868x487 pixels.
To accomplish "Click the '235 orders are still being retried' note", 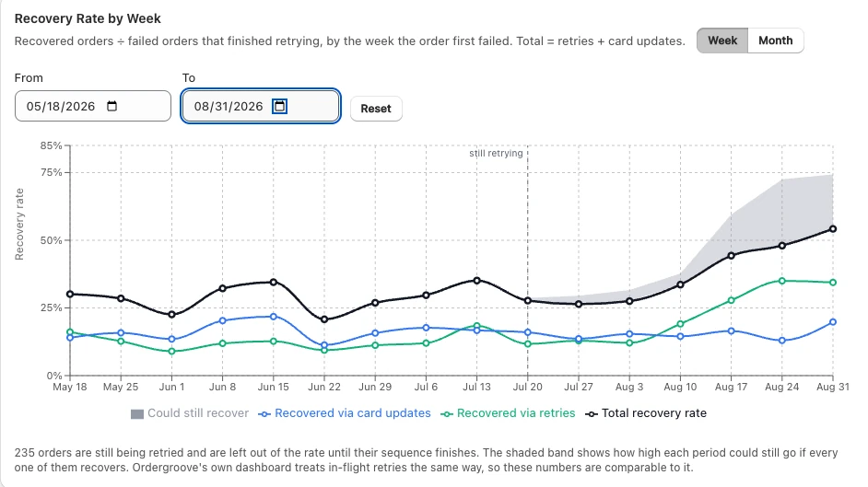I will pos(427,460).
